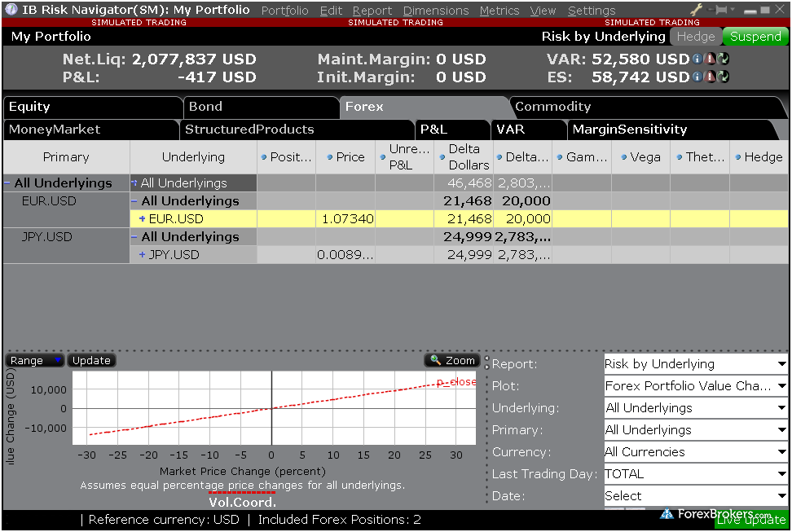
Task: Open the Plot dropdown
Action: pyautogui.click(x=696, y=386)
